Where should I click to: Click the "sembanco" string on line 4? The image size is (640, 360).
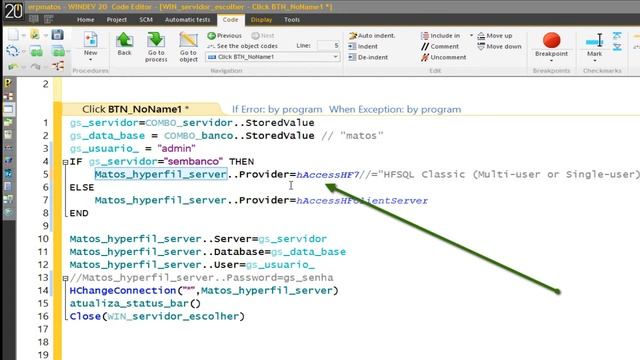(194, 162)
